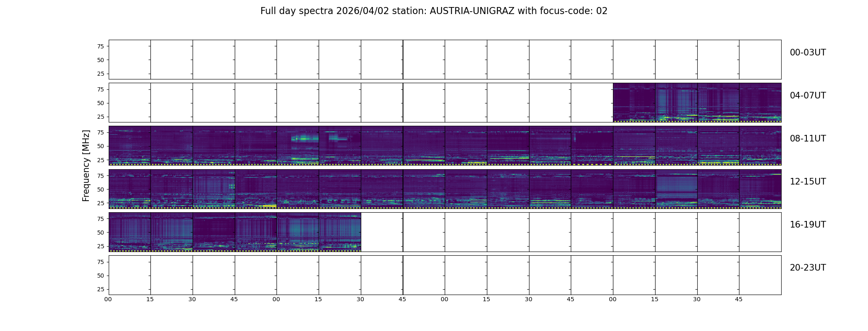Click the spectrogram data in the 16-19UT row

[235, 232]
